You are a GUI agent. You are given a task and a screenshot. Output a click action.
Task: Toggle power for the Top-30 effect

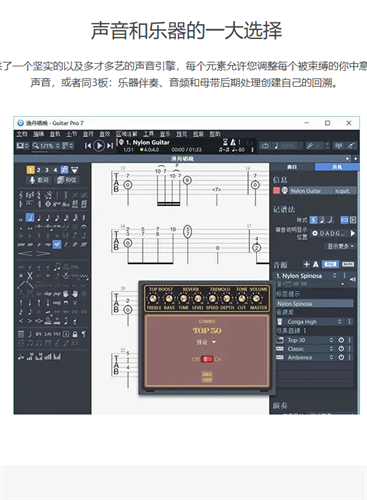point(341,340)
